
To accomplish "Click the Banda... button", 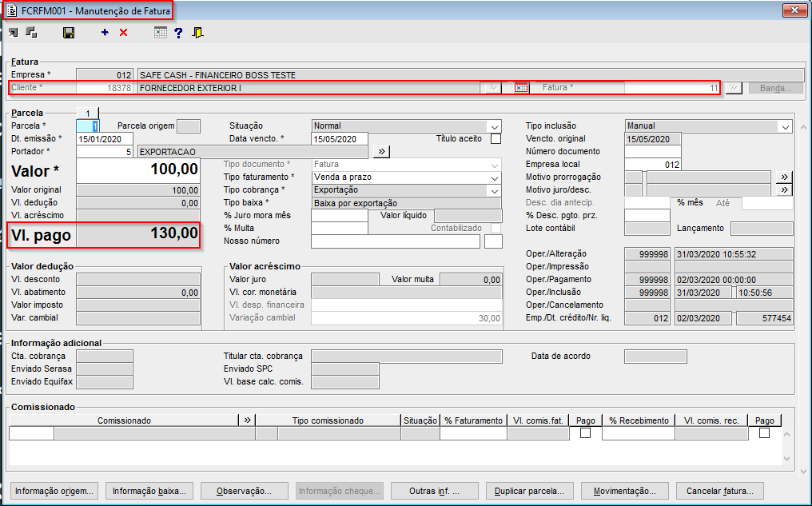I will point(775,88).
